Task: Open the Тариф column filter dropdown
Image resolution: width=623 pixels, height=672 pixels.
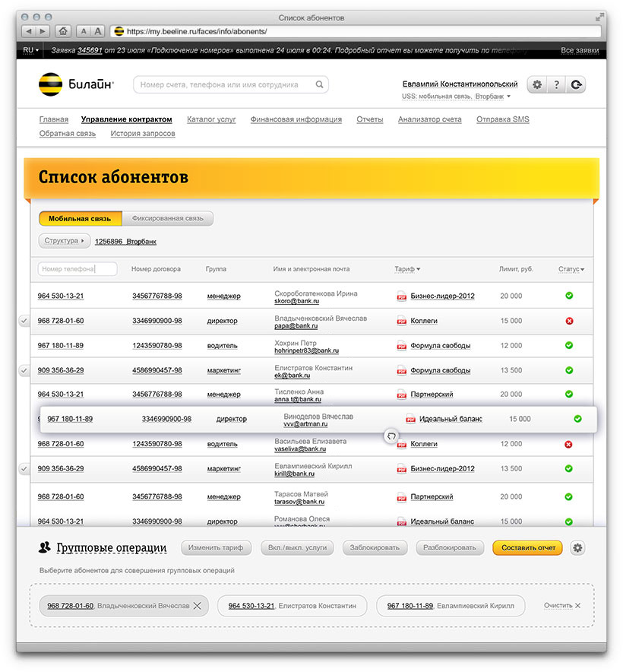Action: point(407,269)
